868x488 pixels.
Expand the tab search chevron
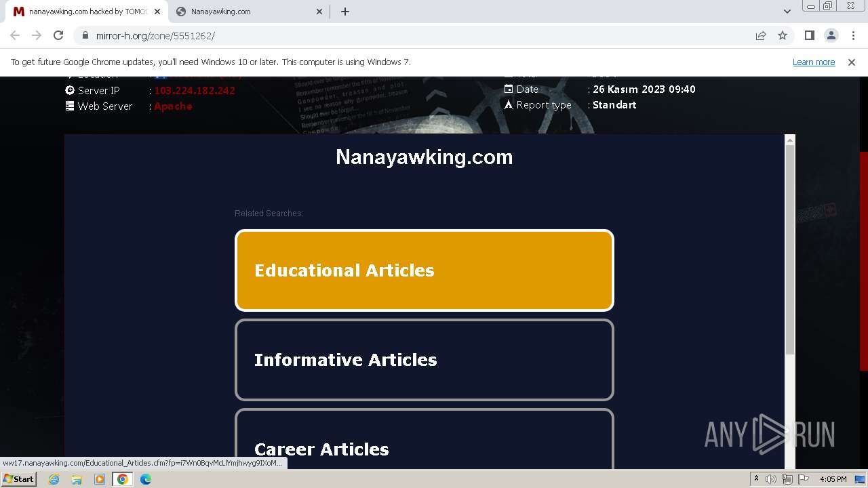[x=787, y=12]
